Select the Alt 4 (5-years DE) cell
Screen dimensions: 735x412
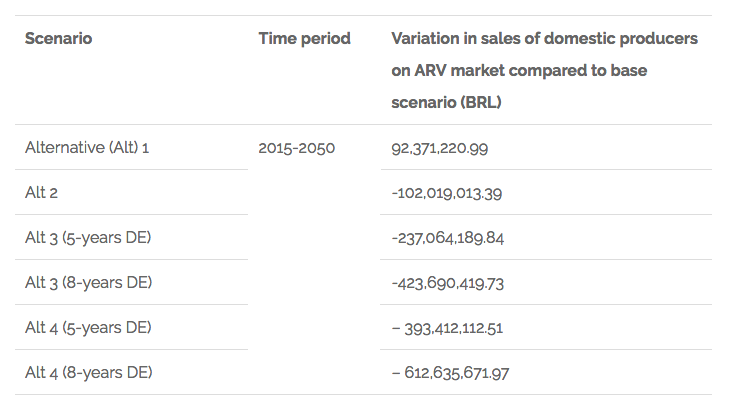[88, 328]
